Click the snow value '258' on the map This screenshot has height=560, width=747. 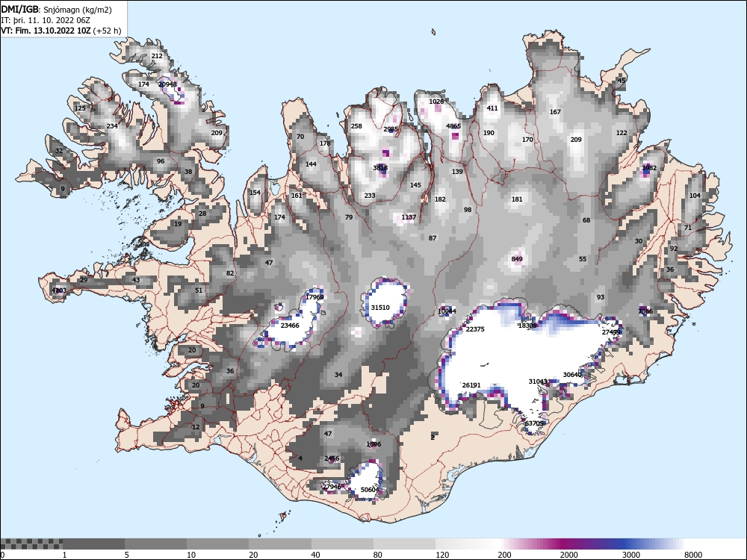[x=356, y=126]
